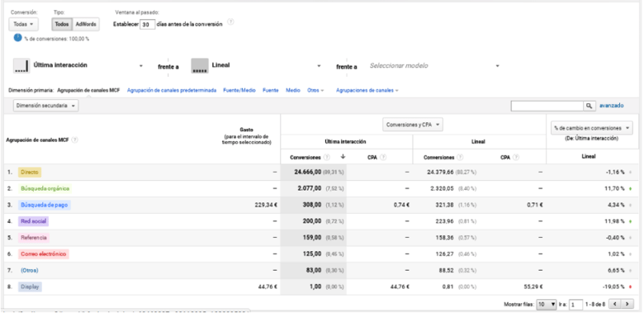Click the blue conversions percentage pie icon

click(x=17, y=38)
